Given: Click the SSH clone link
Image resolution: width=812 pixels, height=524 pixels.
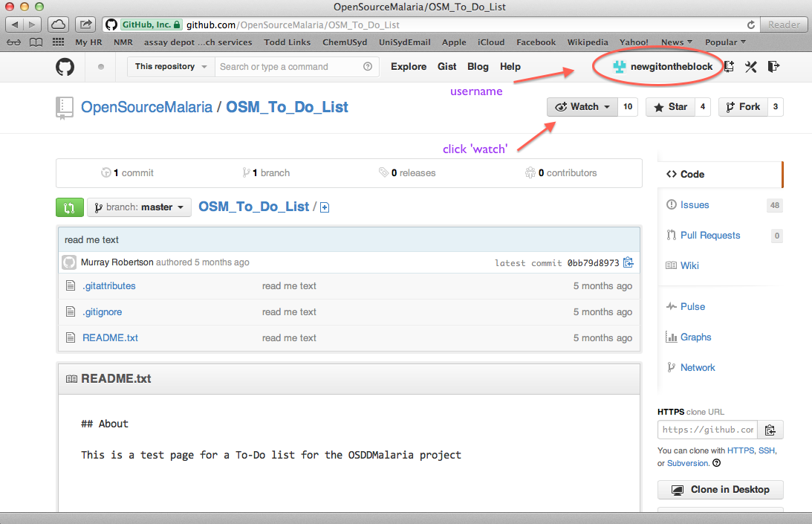Looking at the screenshot, I should point(767,450).
